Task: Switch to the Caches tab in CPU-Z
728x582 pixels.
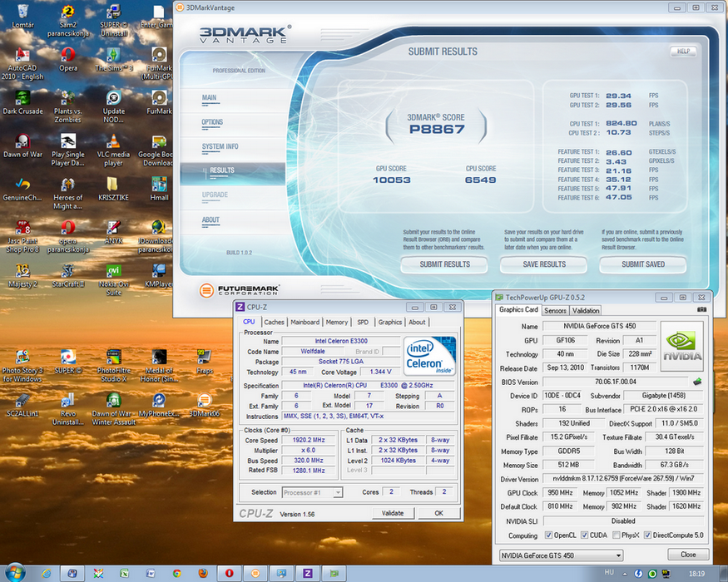Action: tap(274, 322)
